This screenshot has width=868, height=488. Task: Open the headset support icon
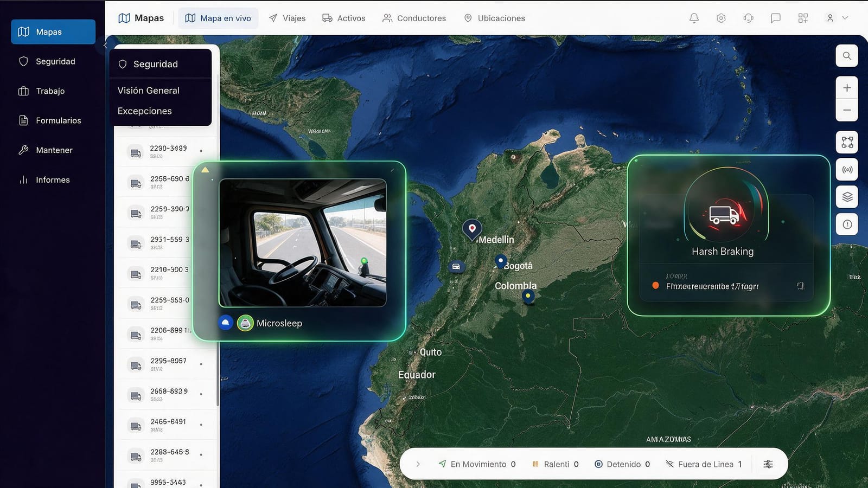(748, 18)
